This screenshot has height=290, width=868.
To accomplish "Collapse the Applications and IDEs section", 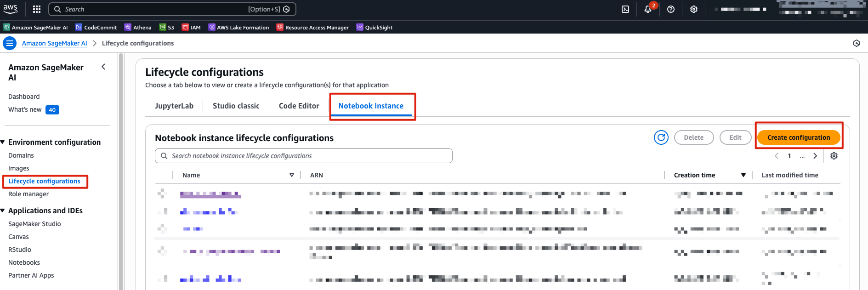I will tap(3, 210).
